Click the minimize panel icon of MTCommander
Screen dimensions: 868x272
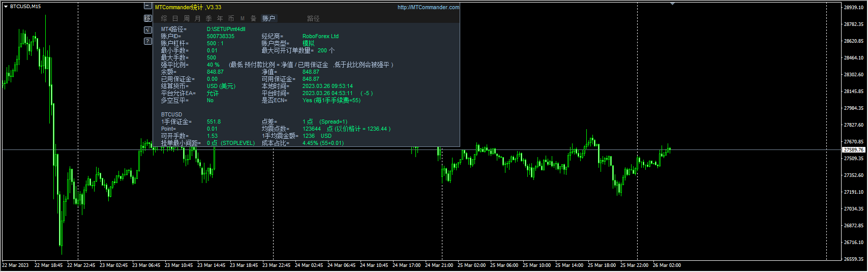pyautogui.click(x=147, y=6)
